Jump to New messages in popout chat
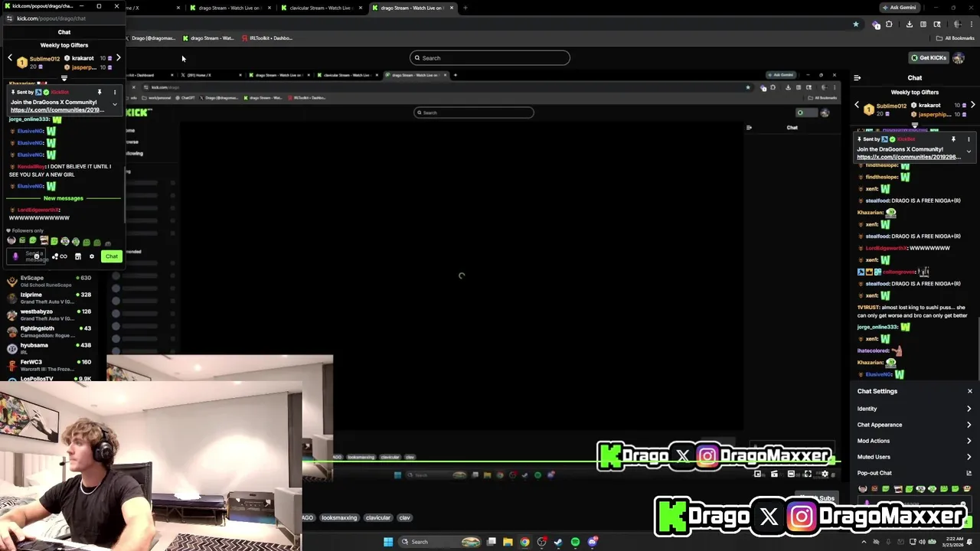This screenshot has width=980, height=551. point(63,198)
